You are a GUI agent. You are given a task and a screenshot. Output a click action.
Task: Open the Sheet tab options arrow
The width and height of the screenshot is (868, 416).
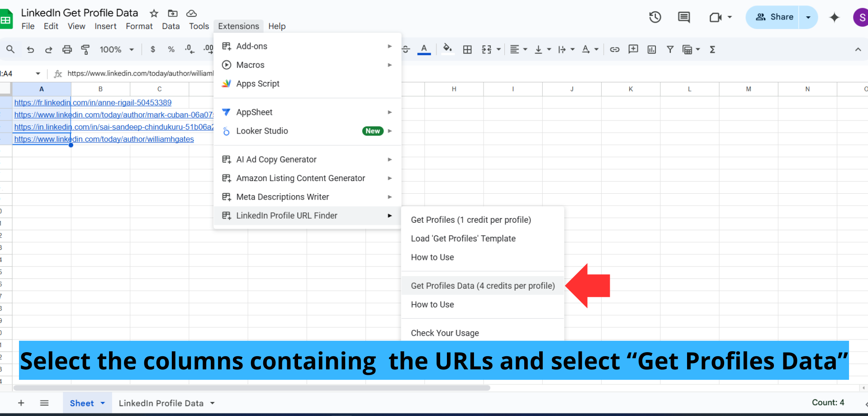[x=103, y=403]
